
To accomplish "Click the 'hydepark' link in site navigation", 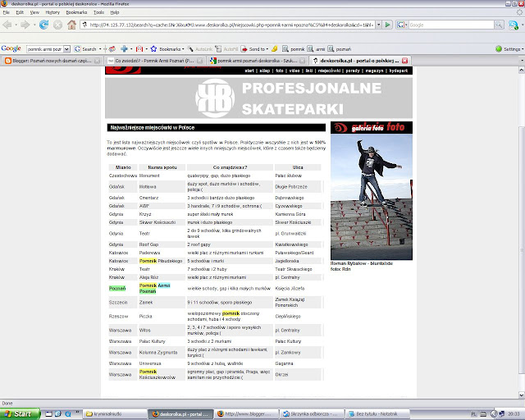I will (399, 71).
